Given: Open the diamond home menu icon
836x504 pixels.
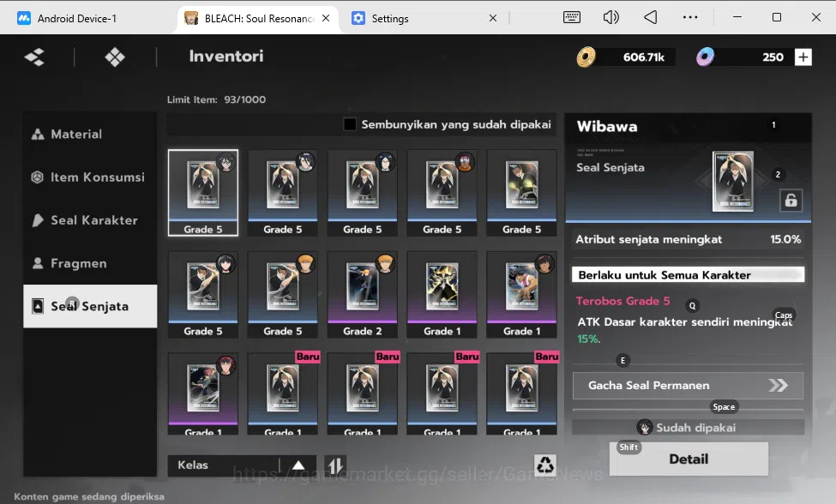Looking at the screenshot, I should pyautogui.click(x=115, y=57).
